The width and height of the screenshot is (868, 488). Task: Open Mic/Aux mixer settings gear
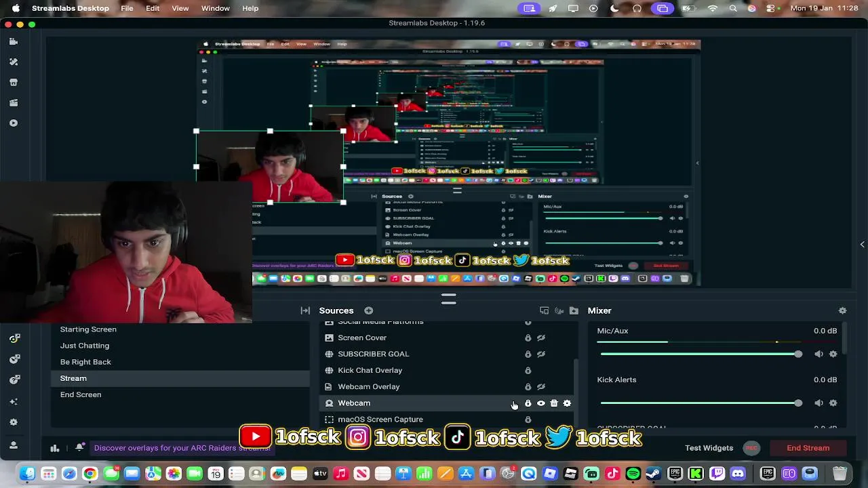point(833,354)
